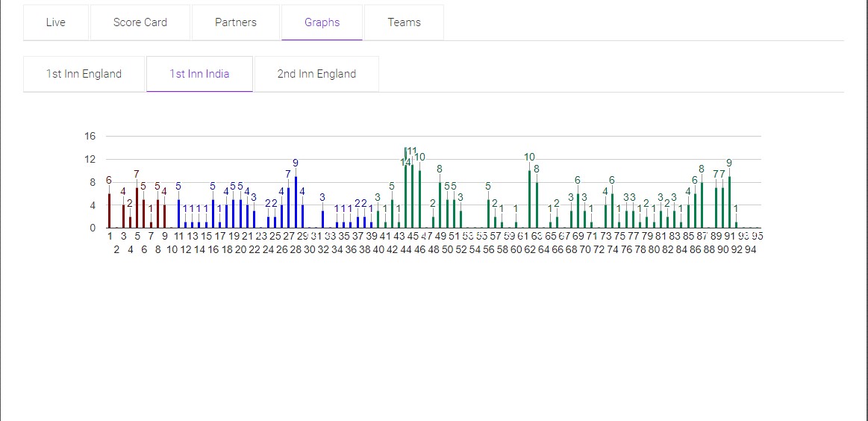
Task: Select the short red bar labeled 2
Action: [x=130, y=222]
